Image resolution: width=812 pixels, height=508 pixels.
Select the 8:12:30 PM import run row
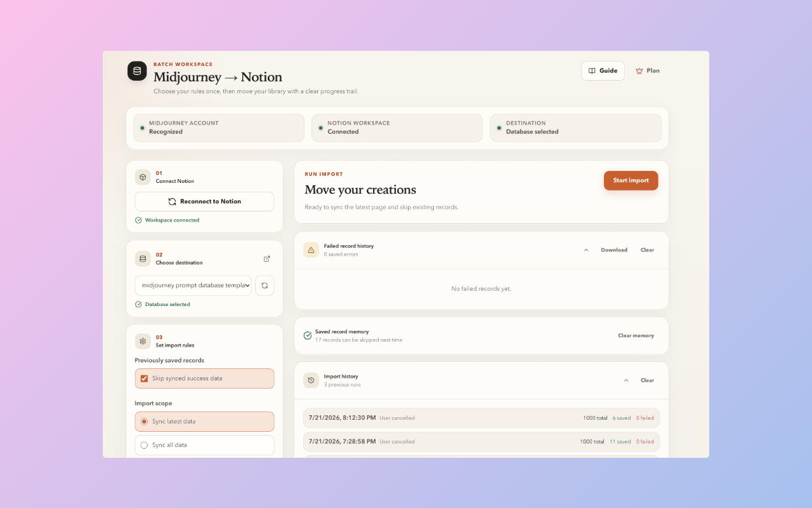[481, 418]
